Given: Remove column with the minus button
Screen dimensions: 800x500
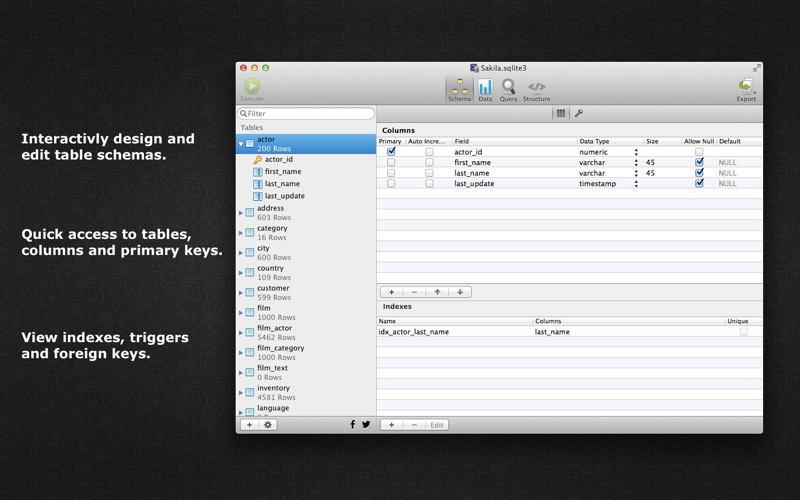Looking at the screenshot, I should pyautogui.click(x=414, y=292).
